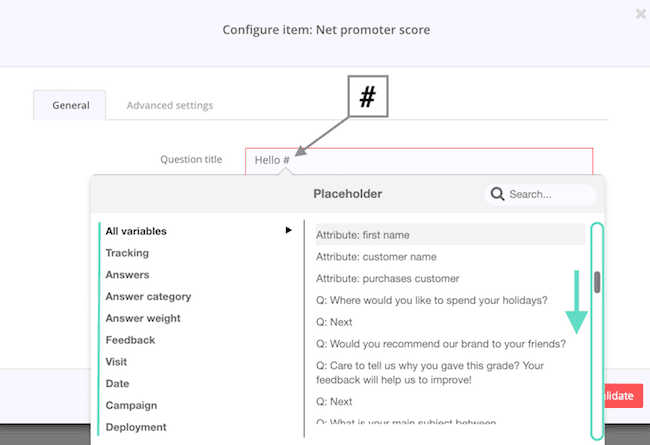The width and height of the screenshot is (650, 445).
Task: Select the recommend our brand question
Action: [441, 344]
